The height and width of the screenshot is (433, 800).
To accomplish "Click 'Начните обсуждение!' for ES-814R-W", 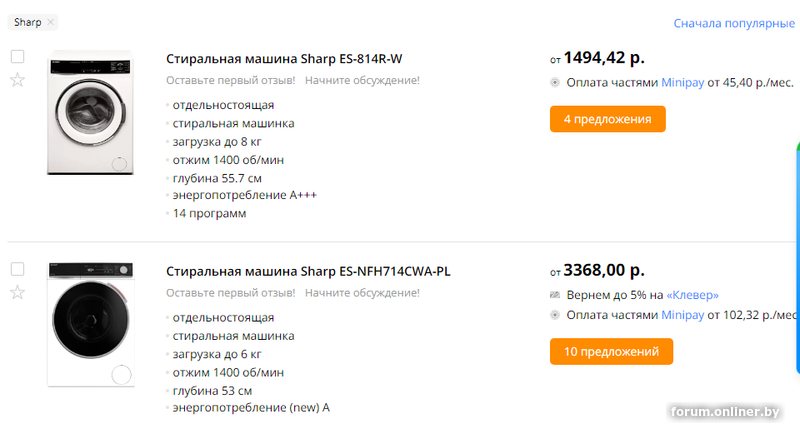I will (362, 81).
